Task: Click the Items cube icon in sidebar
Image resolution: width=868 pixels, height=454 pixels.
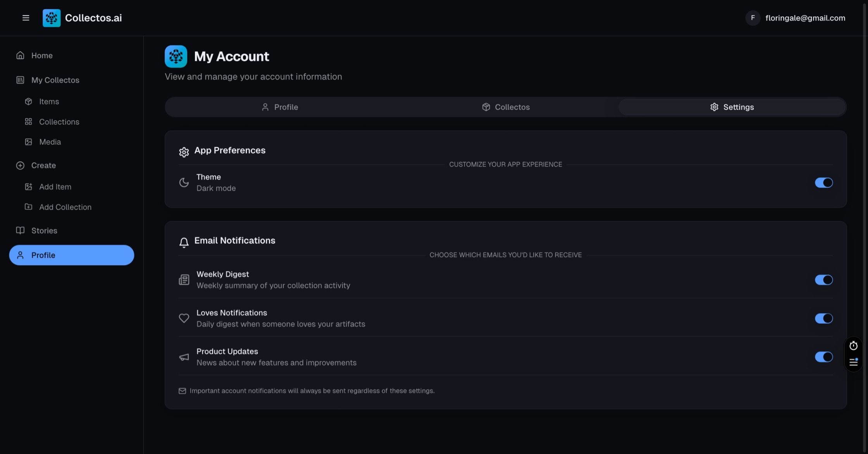Action: 28,102
